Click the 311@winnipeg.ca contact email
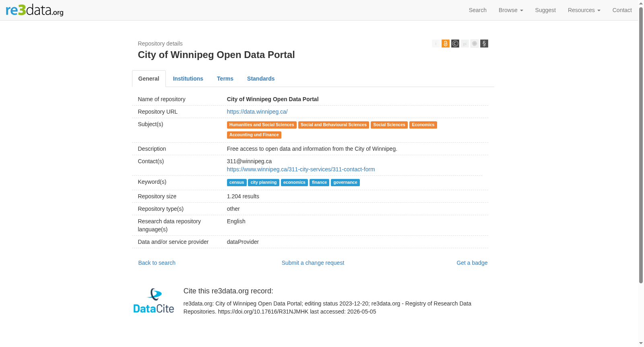Viewport: 644px width, 347px height. (x=250, y=161)
